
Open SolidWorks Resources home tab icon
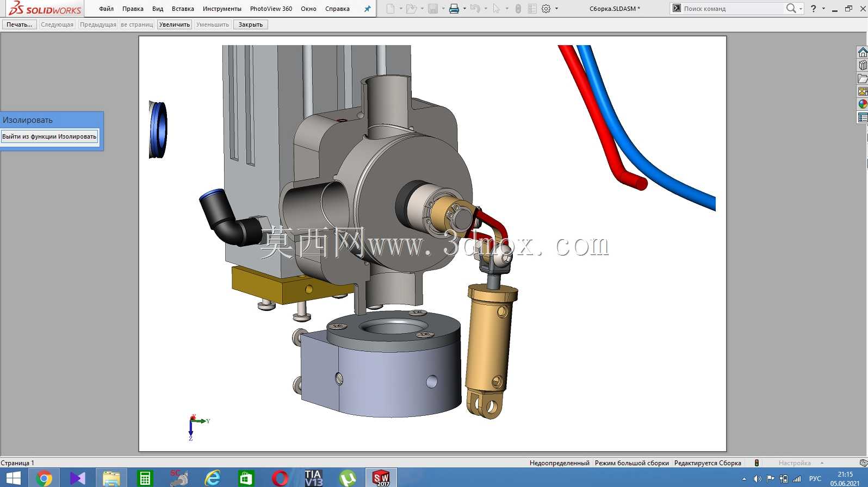coord(863,52)
